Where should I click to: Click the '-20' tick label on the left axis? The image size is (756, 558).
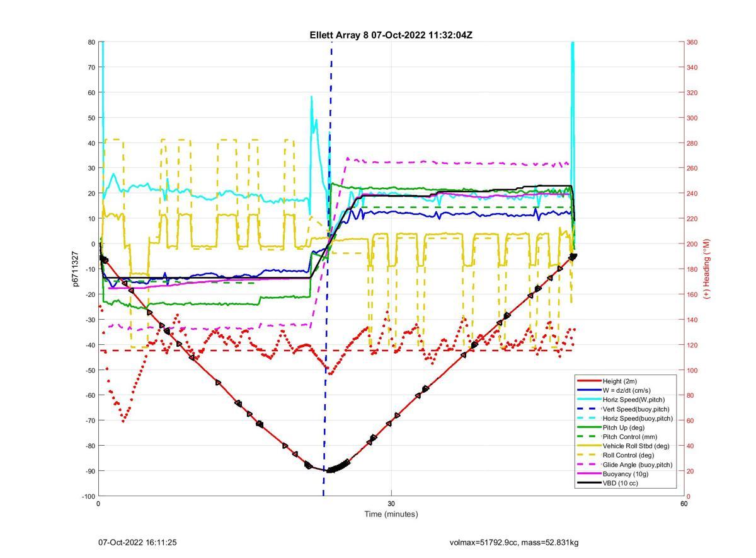tap(89, 294)
